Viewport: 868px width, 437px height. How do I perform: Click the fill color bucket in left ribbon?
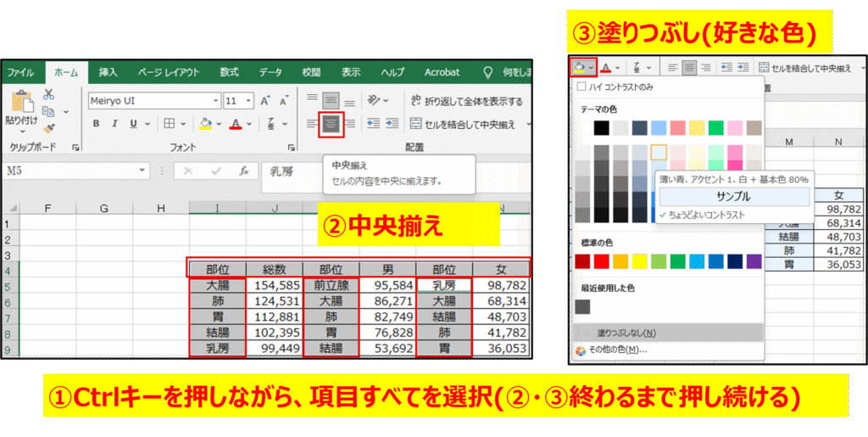[204, 124]
